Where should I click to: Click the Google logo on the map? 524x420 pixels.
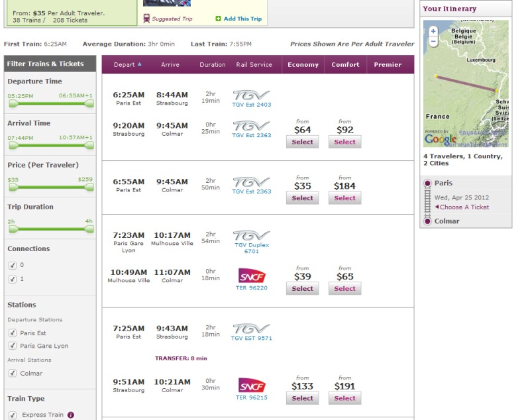[441, 139]
